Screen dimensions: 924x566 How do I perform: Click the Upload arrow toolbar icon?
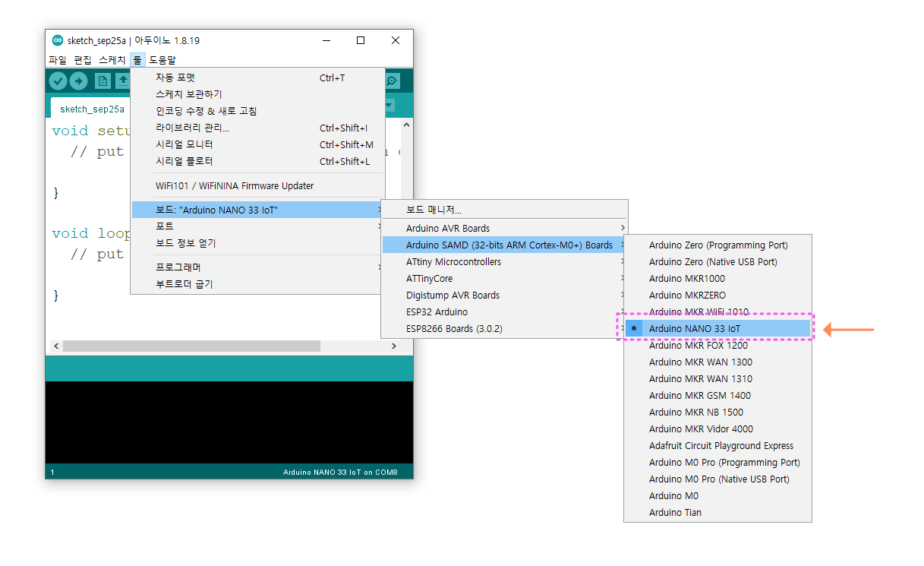click(x=79, y=81)
